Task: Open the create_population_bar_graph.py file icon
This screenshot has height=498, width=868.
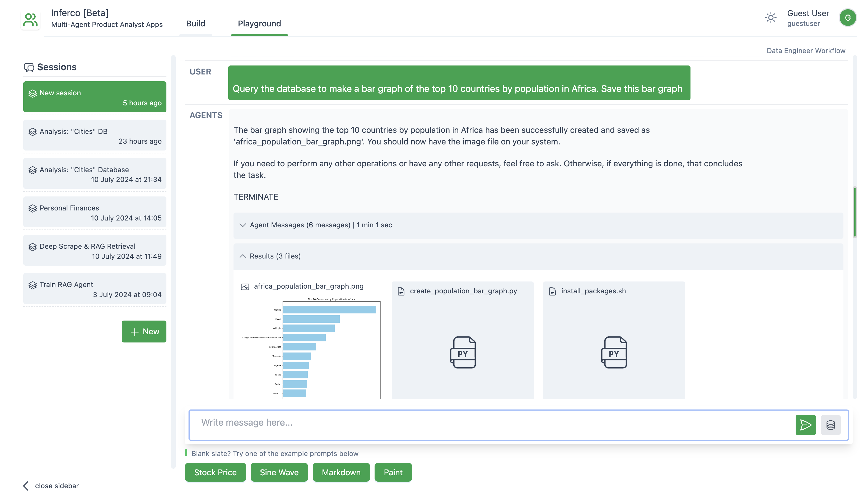Action: point(462,352)
